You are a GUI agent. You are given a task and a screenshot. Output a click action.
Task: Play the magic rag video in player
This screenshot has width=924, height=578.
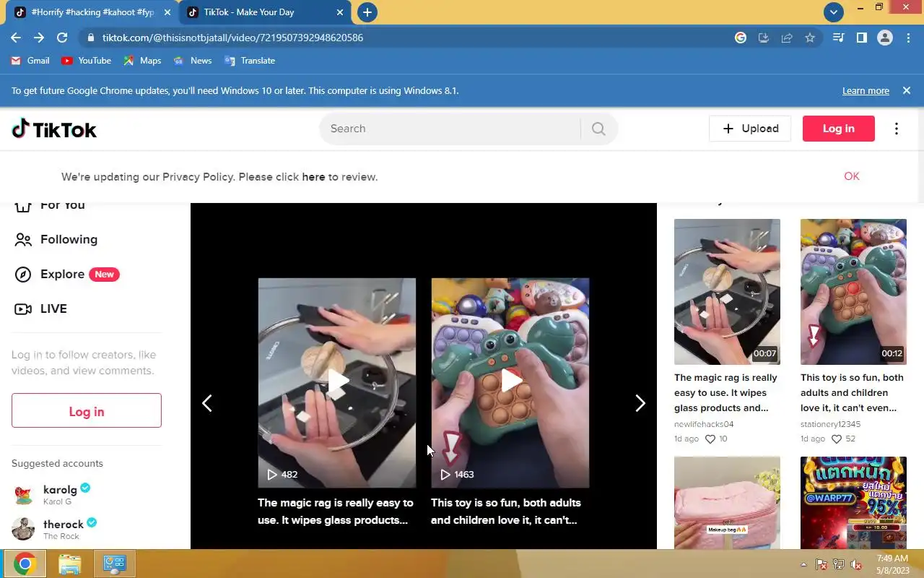pos(337,382)
